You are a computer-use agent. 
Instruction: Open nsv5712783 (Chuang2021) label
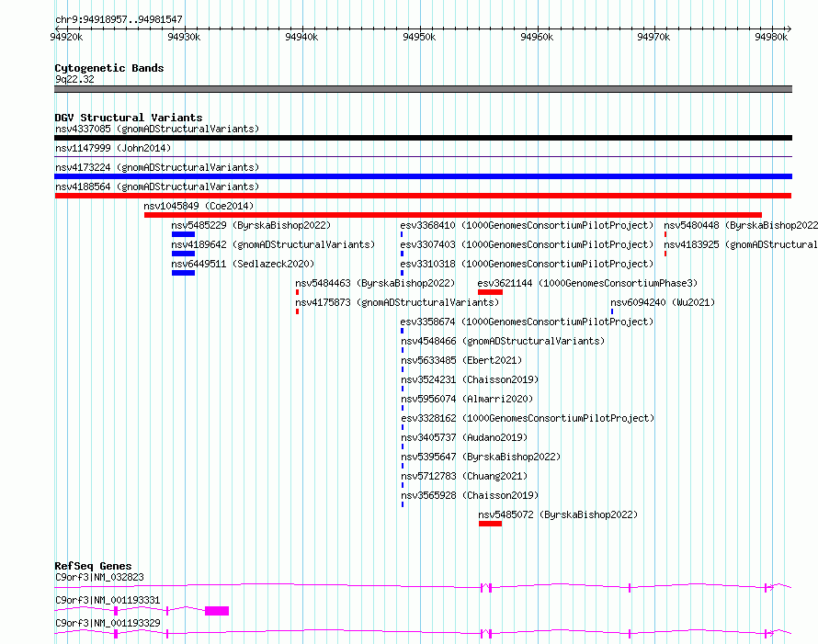coord(464,476)
